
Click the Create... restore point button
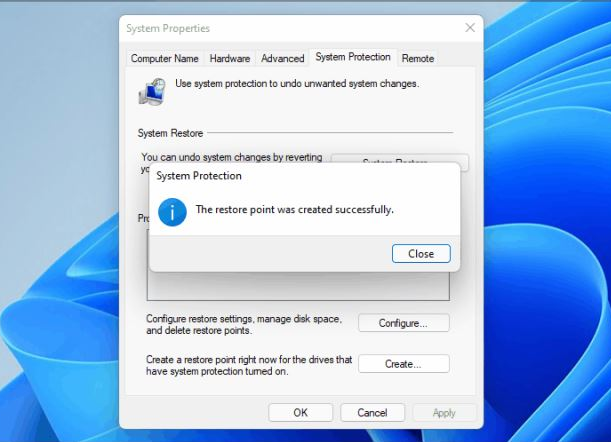pyautogui.click(x=403, y=364)
